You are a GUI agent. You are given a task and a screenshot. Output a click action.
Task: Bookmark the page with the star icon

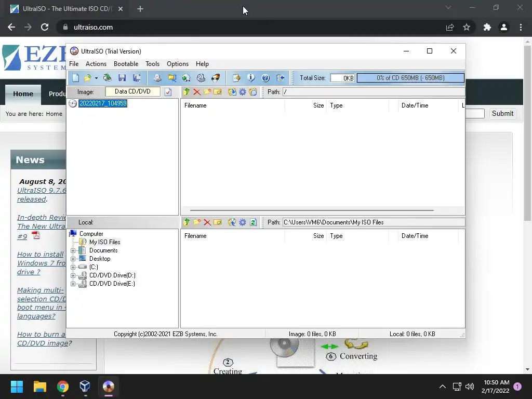click(x=467, y=27)
